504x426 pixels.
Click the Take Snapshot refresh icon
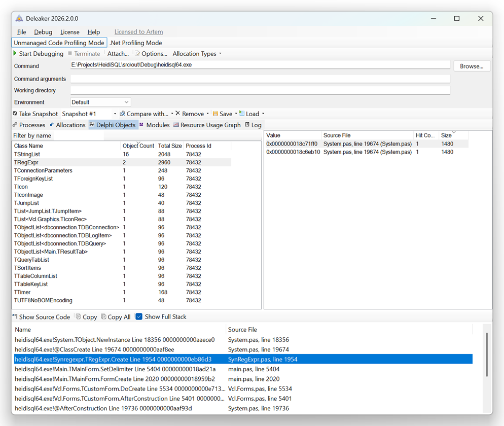click(15, 114)
